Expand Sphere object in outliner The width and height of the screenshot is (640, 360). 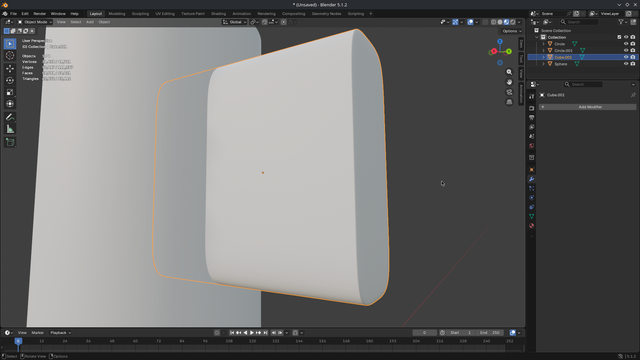(x=543, y=64)
